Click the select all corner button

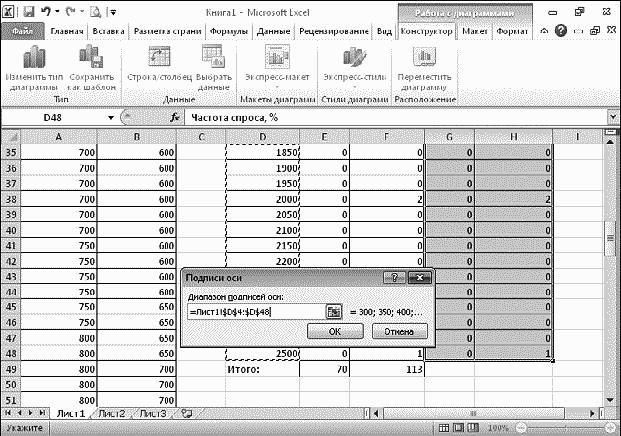(11, 137)
